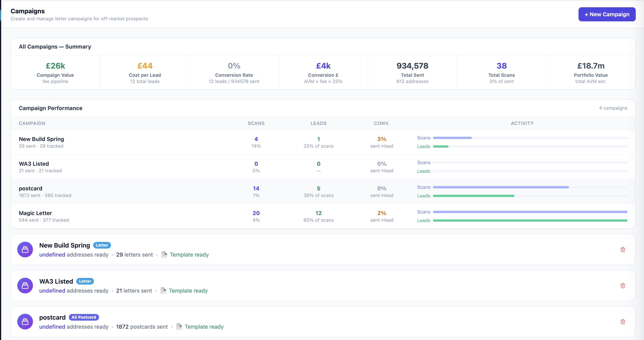This screenshot has height=340, width=644.
Task: Click the £26k Campaign Value stat
Action: [55, 72]
